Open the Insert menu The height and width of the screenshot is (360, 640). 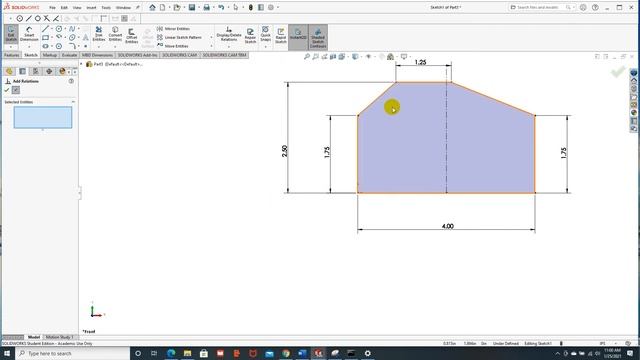(x=91, y=8)
